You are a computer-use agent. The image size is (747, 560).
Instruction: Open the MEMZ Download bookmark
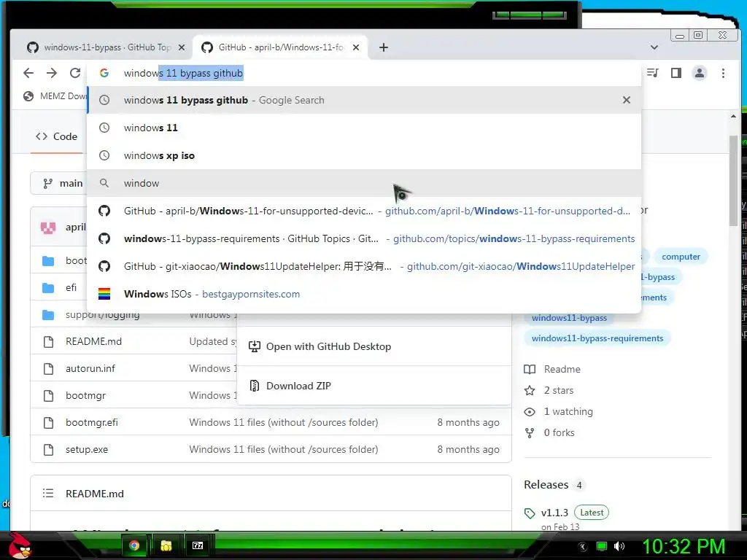coord(55,96)
